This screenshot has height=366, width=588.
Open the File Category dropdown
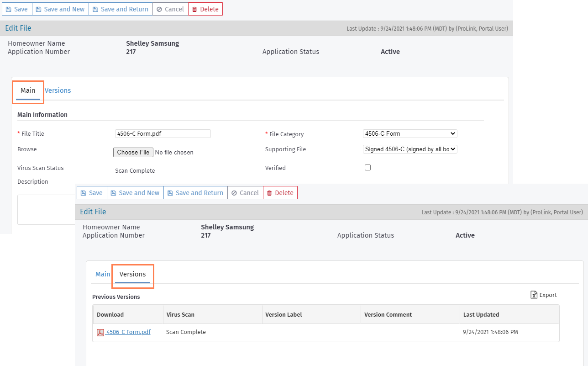(x=410, y=134)
